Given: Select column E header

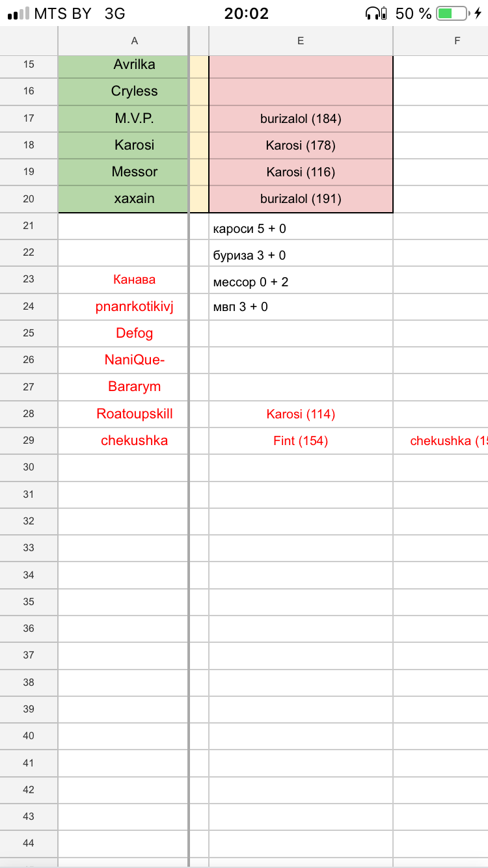Looking at the screenshot, I should click(x=301, y=40).
